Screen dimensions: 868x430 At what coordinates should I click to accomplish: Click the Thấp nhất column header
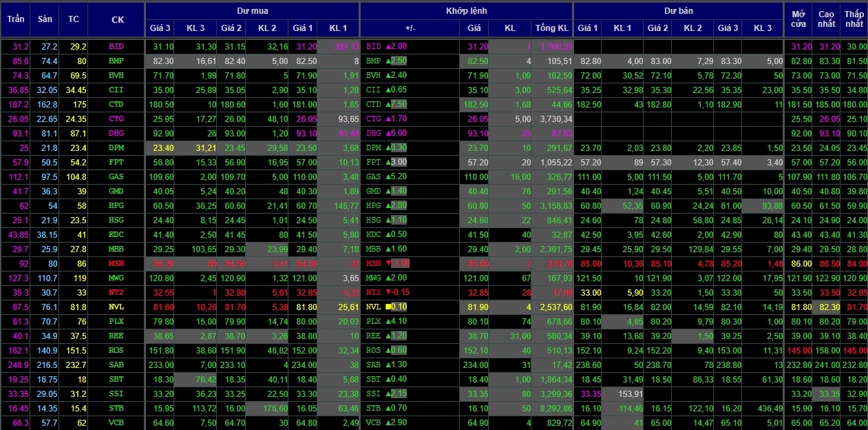click(x=854, y=19)
